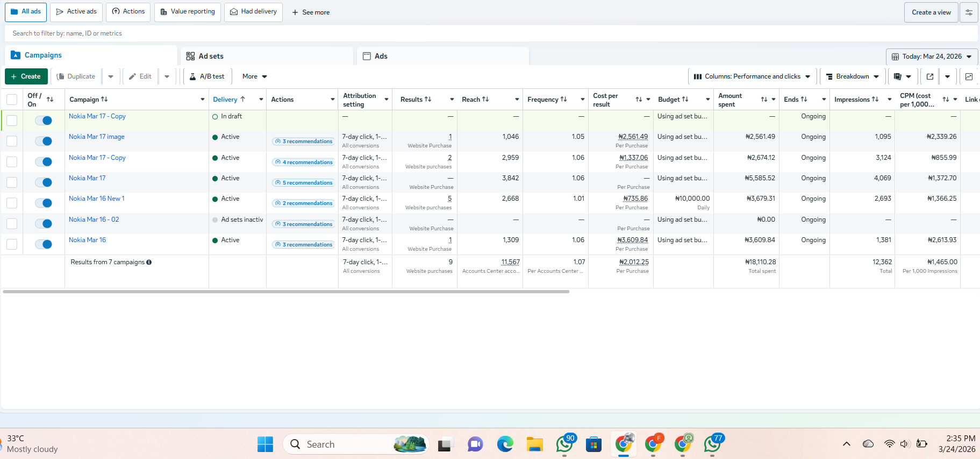Show hidden system tray icons

pyautogui.click(x=847, y=444)
